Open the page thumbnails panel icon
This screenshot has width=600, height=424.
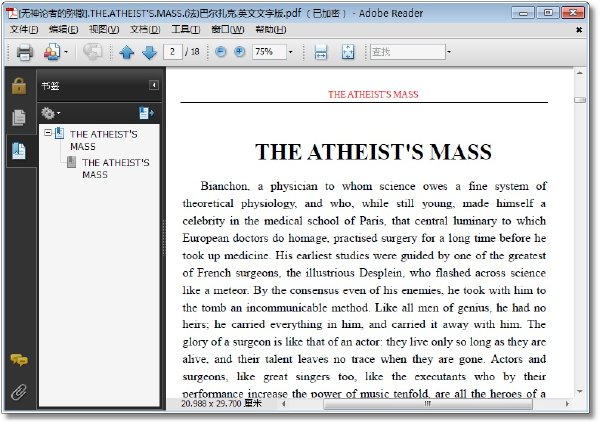pyautogui.click(x=19, y=117)
